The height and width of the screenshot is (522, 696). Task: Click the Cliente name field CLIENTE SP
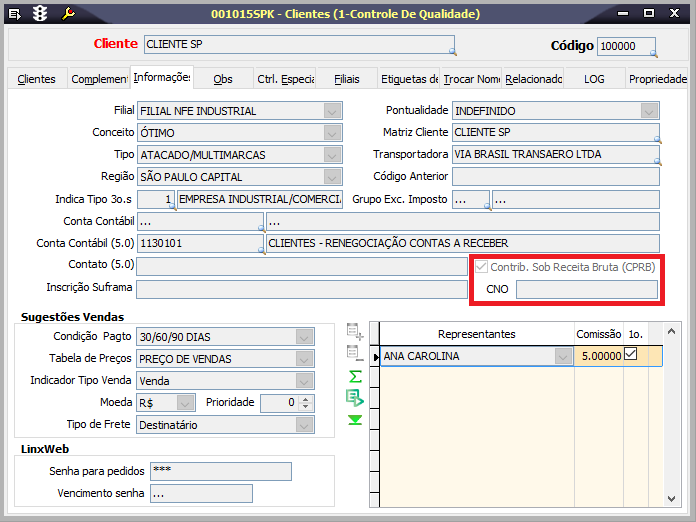pos(299,44)
